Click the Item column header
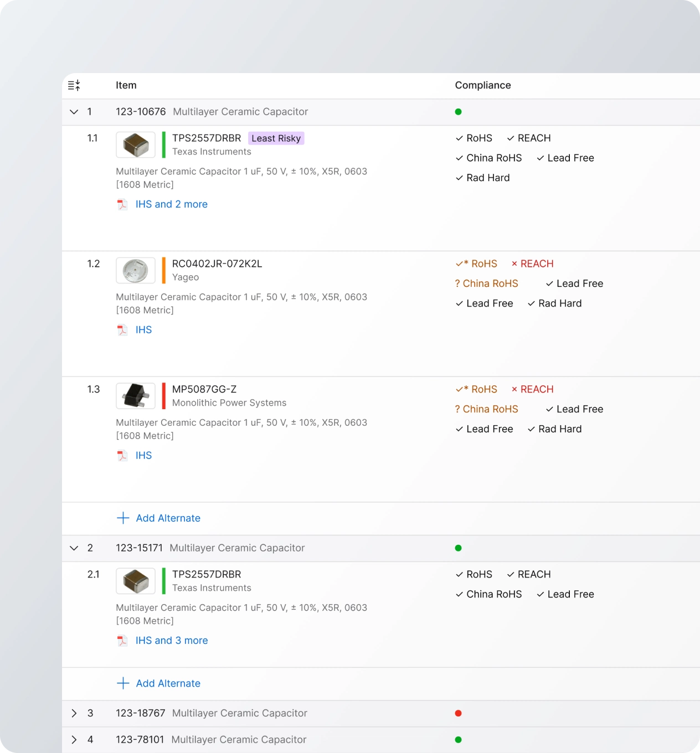Viewport: 700px width, 753px height. pos(126,85)
